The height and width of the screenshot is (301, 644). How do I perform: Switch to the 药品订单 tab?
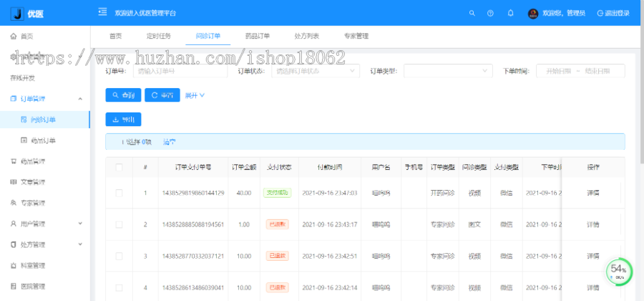tap(258, 36)
